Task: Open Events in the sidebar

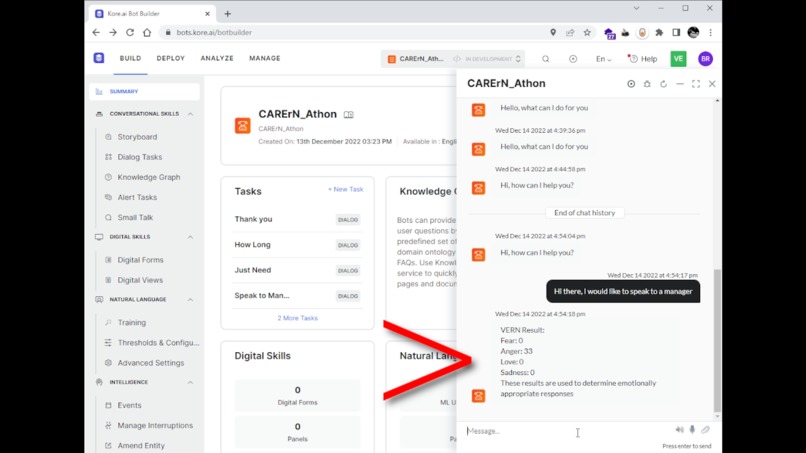Action: coord(129,405)
